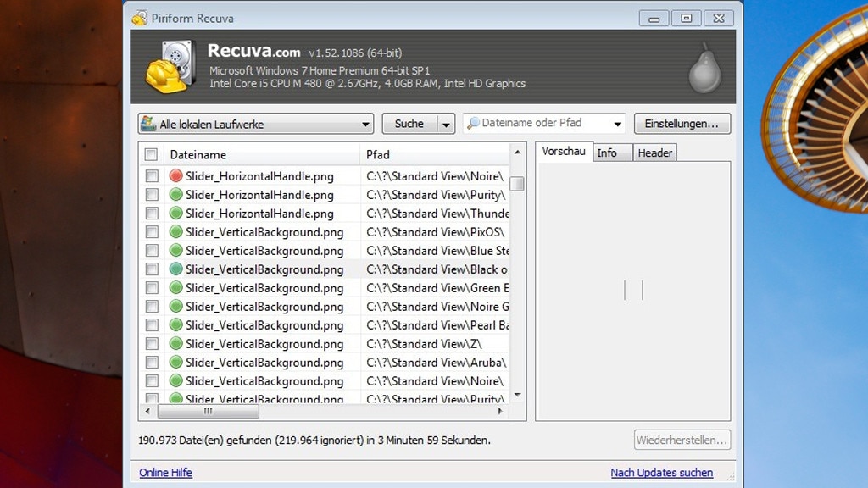This screenshot has height=488, width=868.
Task: Toggle the select-all checkbox in Dateiname header
Action: pos(151,154)
